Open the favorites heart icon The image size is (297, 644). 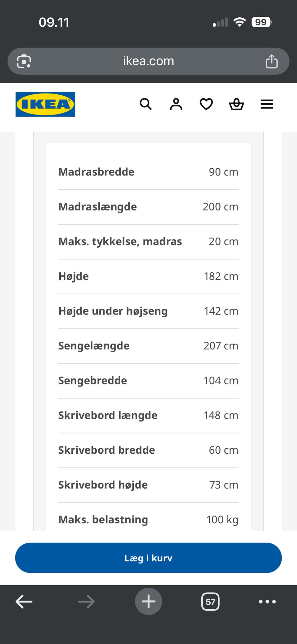(206, 104)
